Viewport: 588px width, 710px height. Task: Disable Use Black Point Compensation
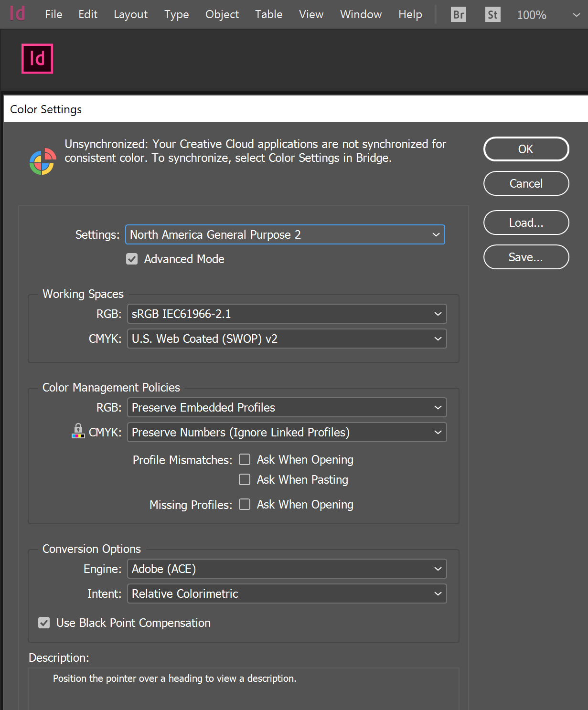pyautogui.click(x=44, y=623)
